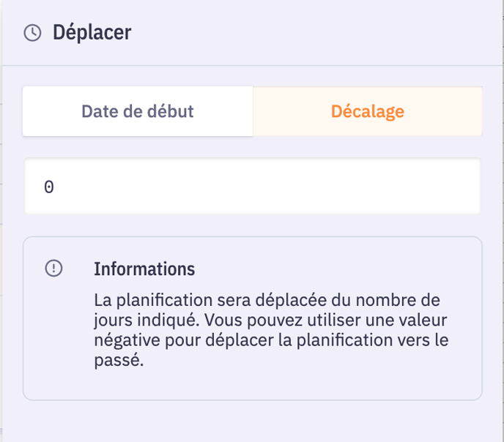Focus the offset days input field
This screenshot has height=442, width=504.
pos(253,187)
